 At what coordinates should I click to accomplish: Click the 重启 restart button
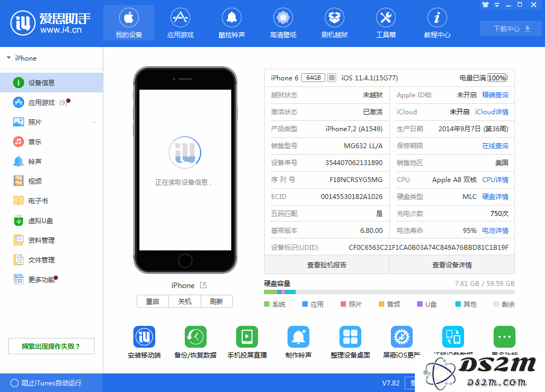[153, 301]
